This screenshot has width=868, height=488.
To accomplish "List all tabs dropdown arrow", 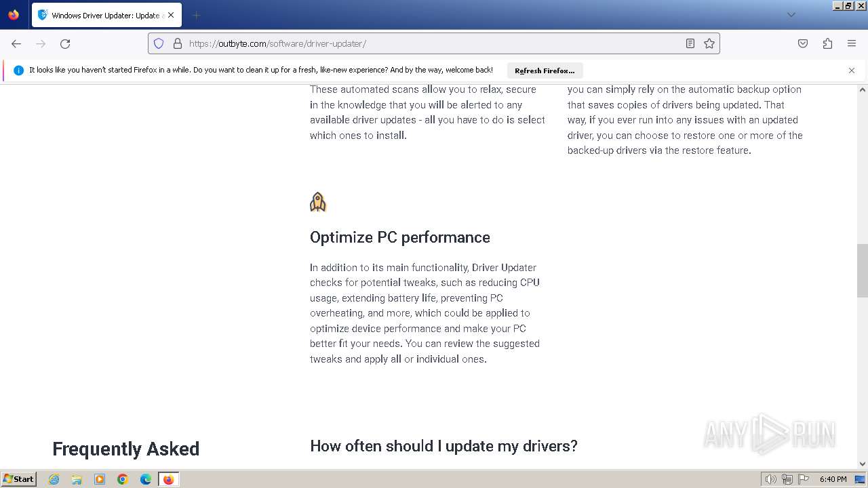I will 791,15.
